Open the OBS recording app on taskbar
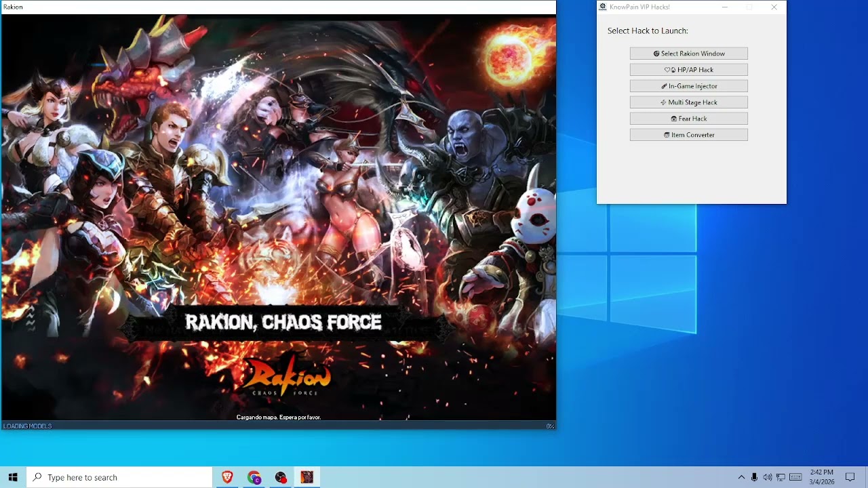The image size is (868, 488). tap(281, 477)
